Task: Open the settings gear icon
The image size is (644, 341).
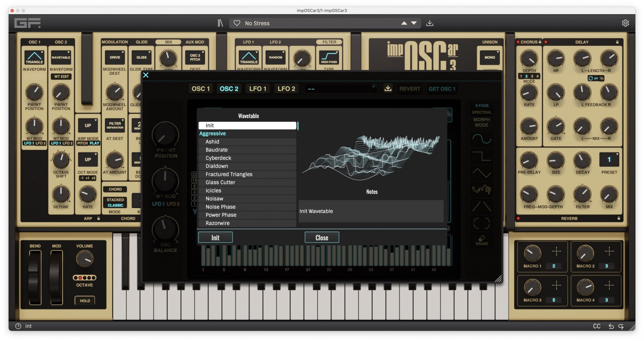Action: pyautogui.click(x=625, y=23)
